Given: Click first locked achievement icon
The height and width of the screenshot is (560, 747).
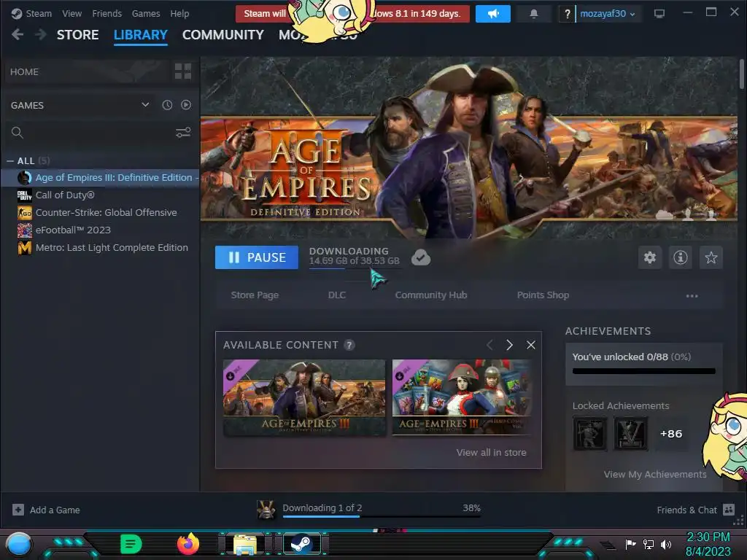Looking at the screenshot, I should point(589,434).
